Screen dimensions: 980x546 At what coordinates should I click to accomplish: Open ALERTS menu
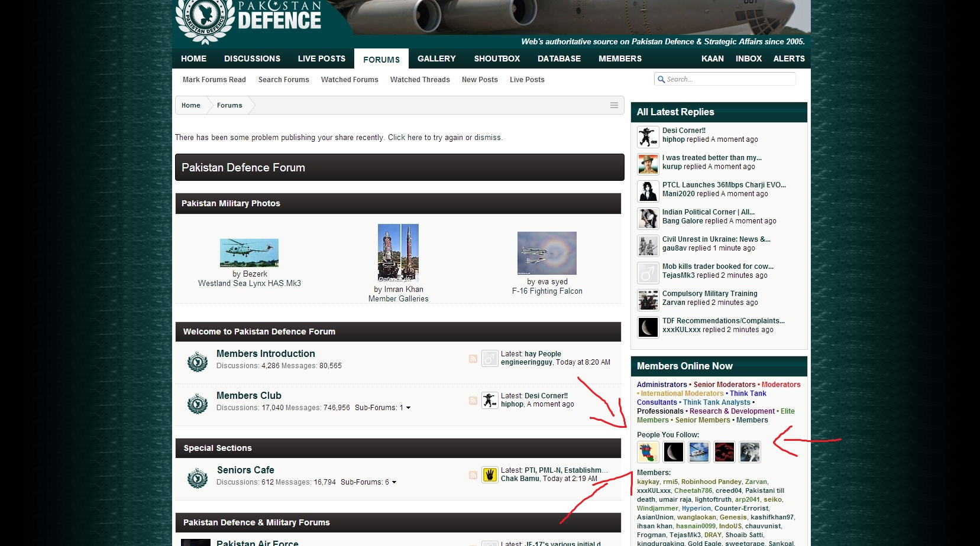click(789, 58)
